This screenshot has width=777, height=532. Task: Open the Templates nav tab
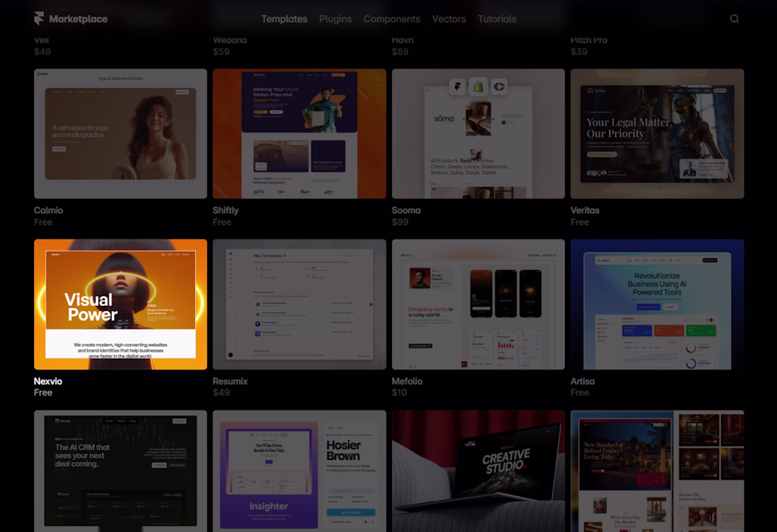coord(284,19)
